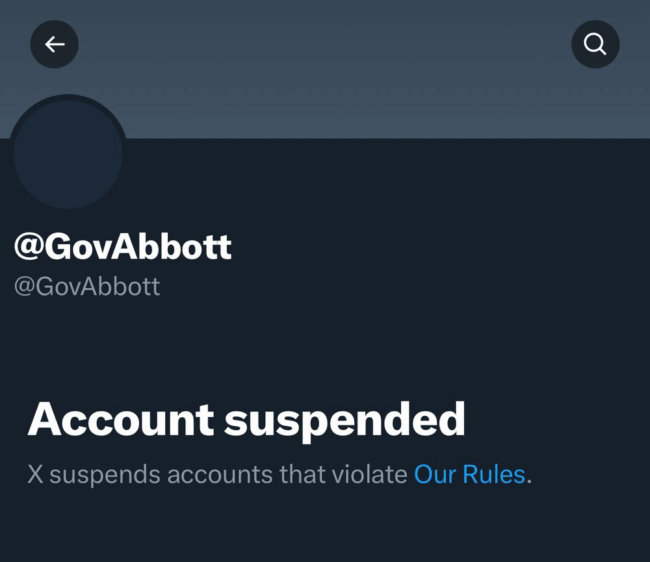Open the Our Rules link

470,474
